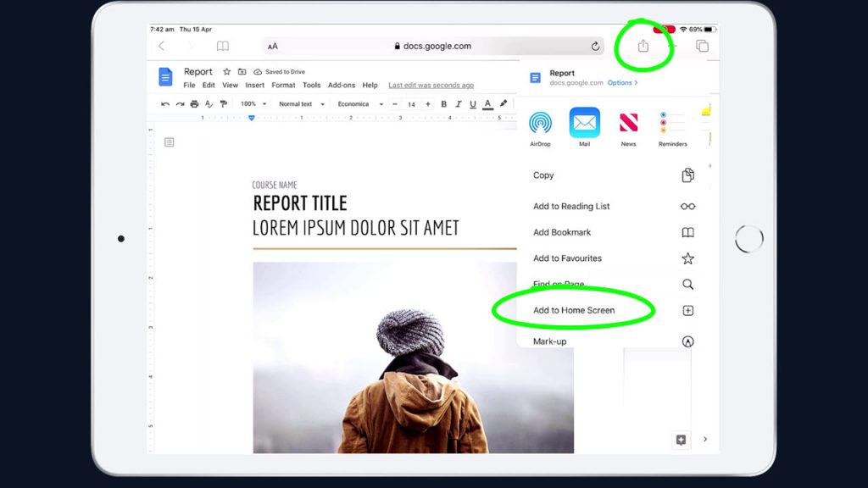Viewport: 868px width, 488px height.
Task: Increase font size with the plus stepper
Action: 427,103
